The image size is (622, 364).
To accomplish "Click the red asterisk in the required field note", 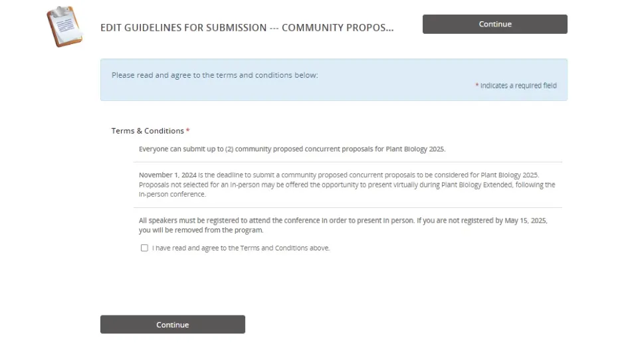I will click(x=477, y=85).
